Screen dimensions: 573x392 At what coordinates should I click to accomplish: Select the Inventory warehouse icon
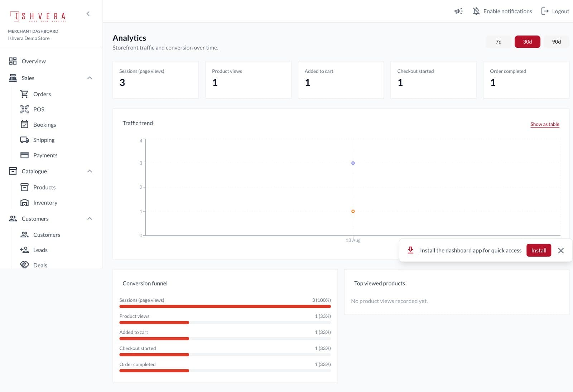click(24, 203)
